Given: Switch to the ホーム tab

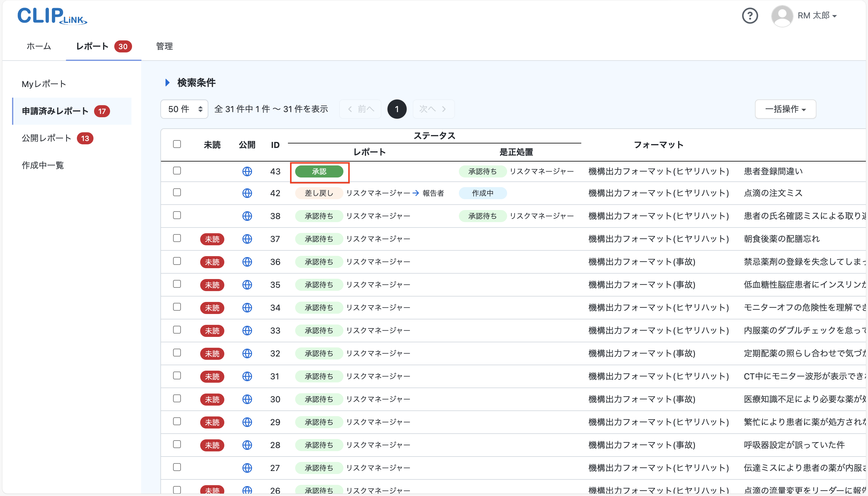Looking at the screenshot, I should [38, 46].
